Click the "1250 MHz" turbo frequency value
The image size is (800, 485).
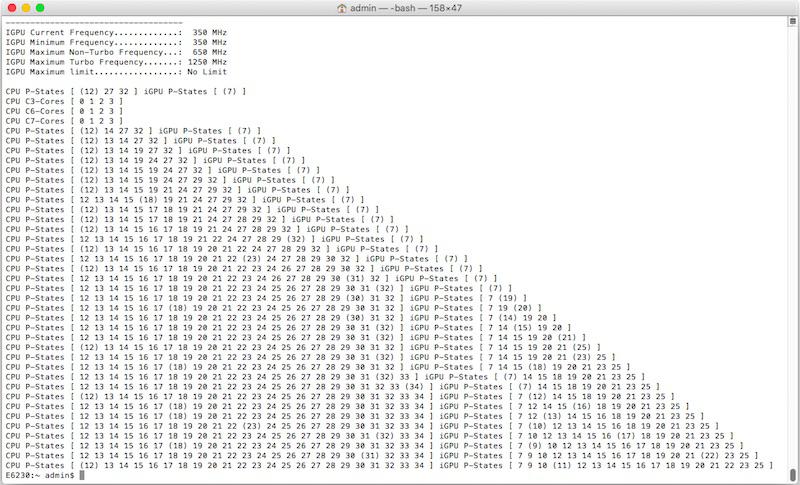(x=207, y=62)
